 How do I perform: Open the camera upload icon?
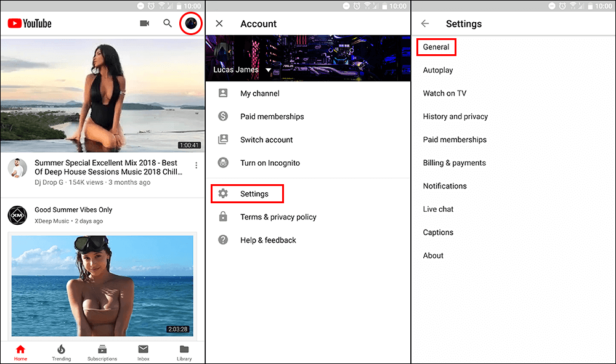[145, 23]
